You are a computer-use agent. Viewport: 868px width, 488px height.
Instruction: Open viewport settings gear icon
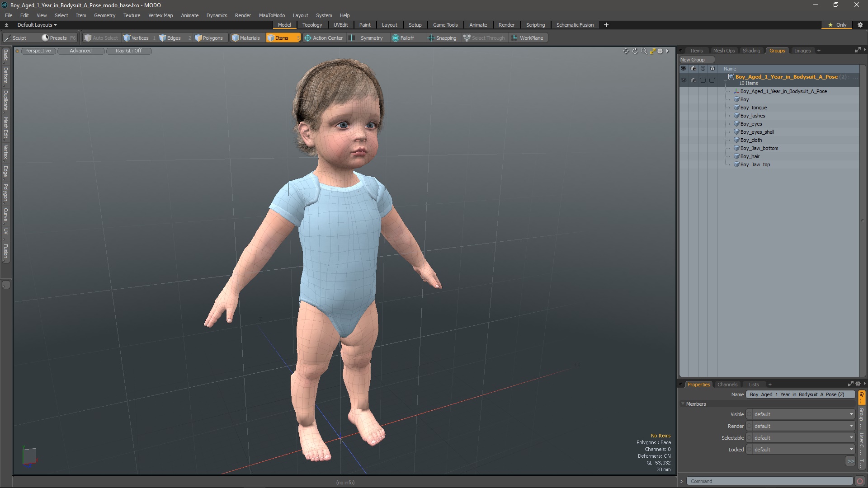point(660,51)
